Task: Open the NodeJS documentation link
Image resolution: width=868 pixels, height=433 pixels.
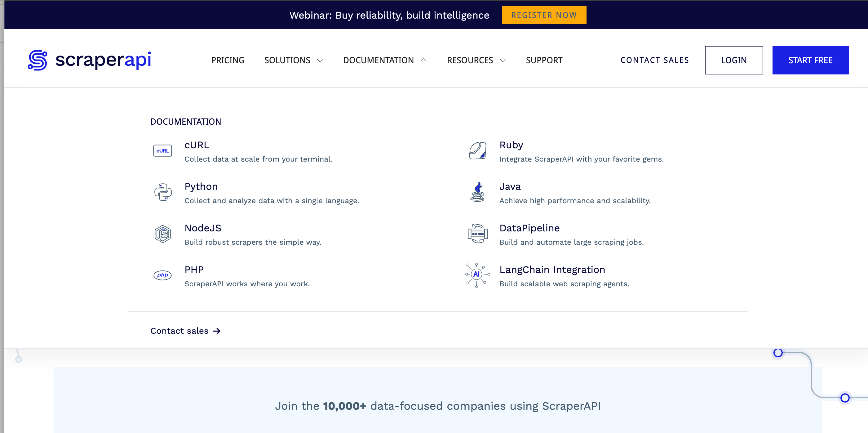Action: pyautogui.click(x=203, y=228)
